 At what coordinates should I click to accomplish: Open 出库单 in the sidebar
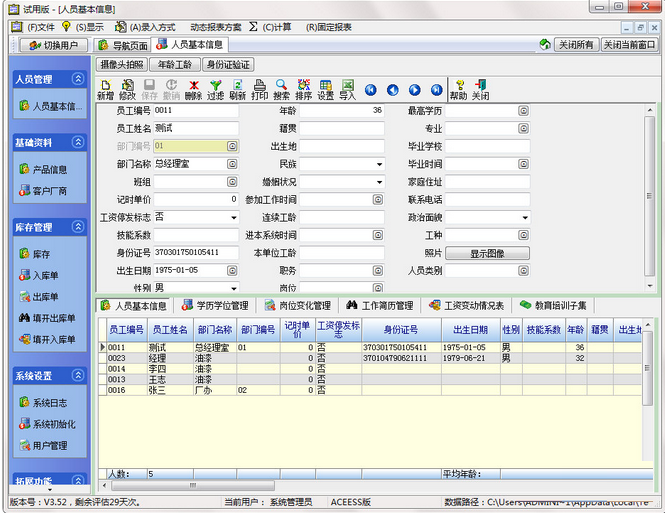(x=39, y=296)
